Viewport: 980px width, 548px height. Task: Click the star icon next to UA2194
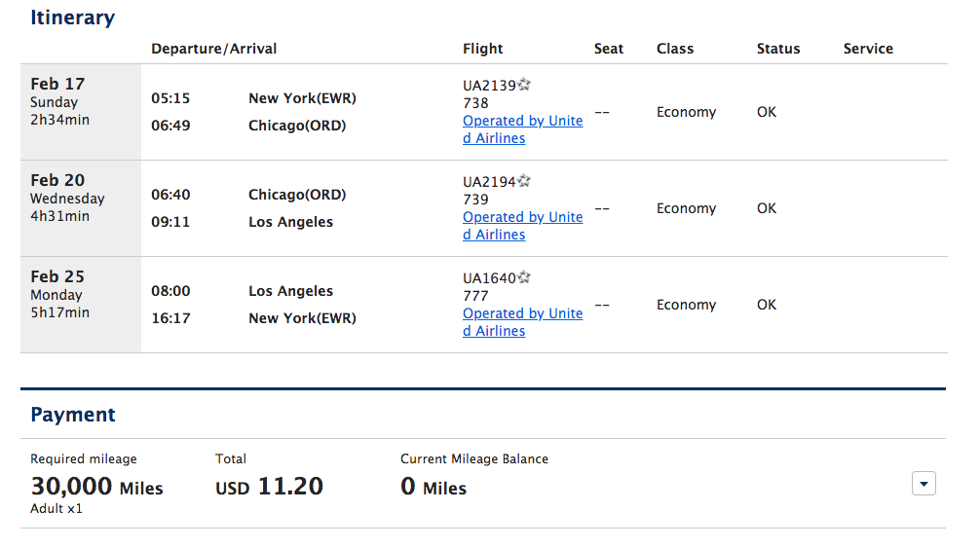[x=524, y=181]
